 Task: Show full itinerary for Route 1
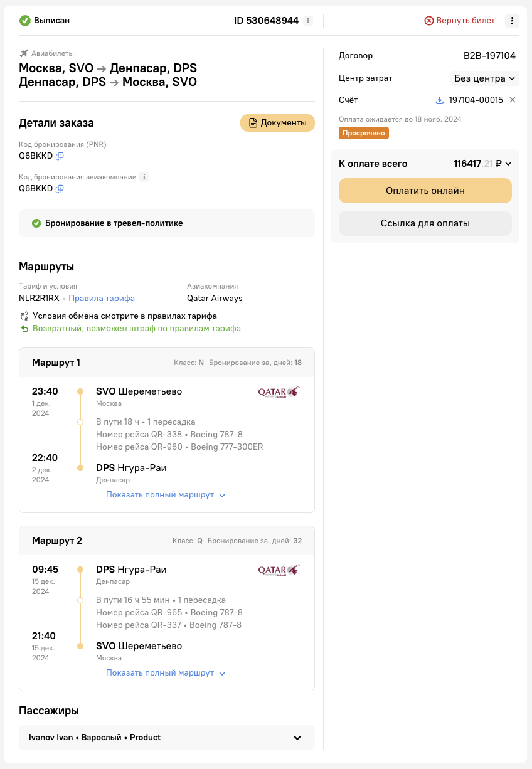(x=166, y=495)
